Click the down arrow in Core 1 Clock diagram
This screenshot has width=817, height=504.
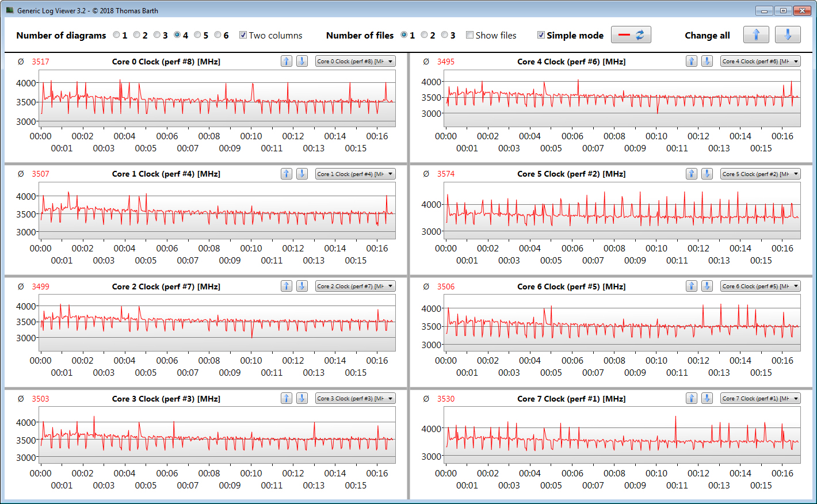pyautogui.click(x=302, y=173)
